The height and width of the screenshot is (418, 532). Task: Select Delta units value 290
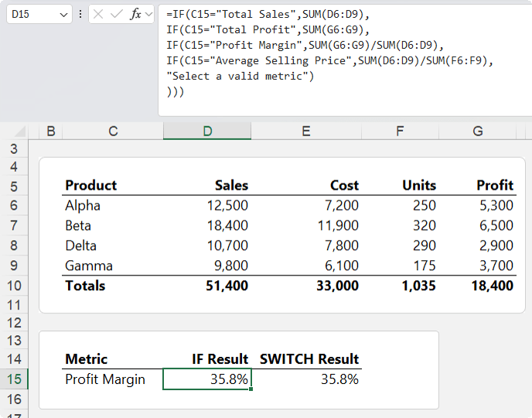click(400, 245)
